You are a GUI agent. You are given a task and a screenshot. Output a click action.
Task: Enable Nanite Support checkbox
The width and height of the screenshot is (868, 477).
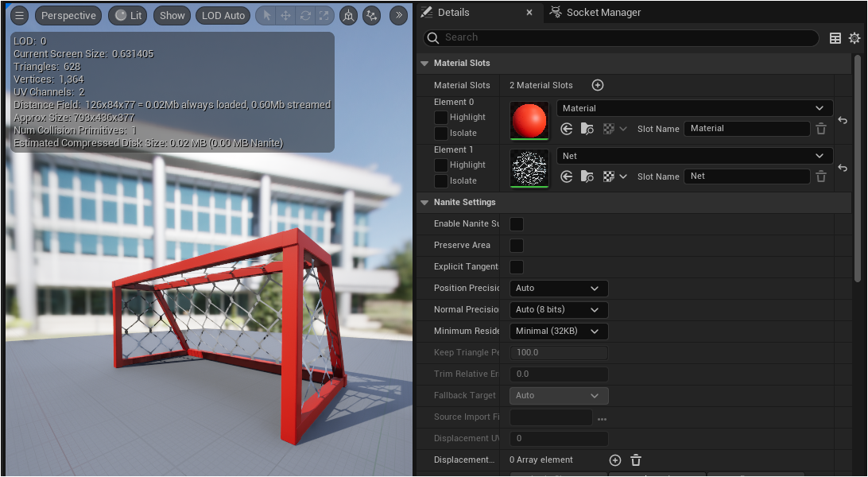[x=517, y=224]
